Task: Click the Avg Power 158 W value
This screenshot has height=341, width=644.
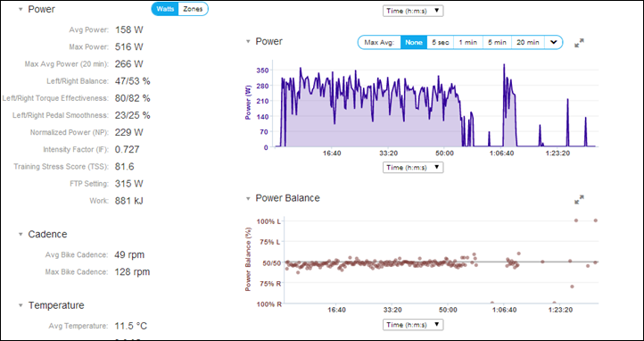Action: [129, 30]
